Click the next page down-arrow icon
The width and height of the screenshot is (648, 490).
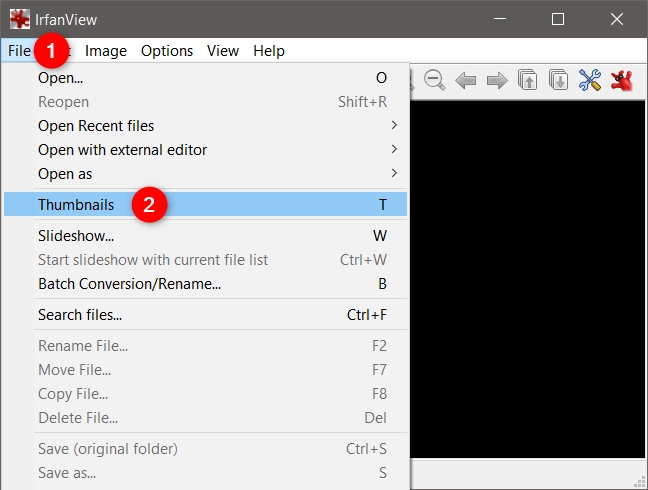click(559, 80)
